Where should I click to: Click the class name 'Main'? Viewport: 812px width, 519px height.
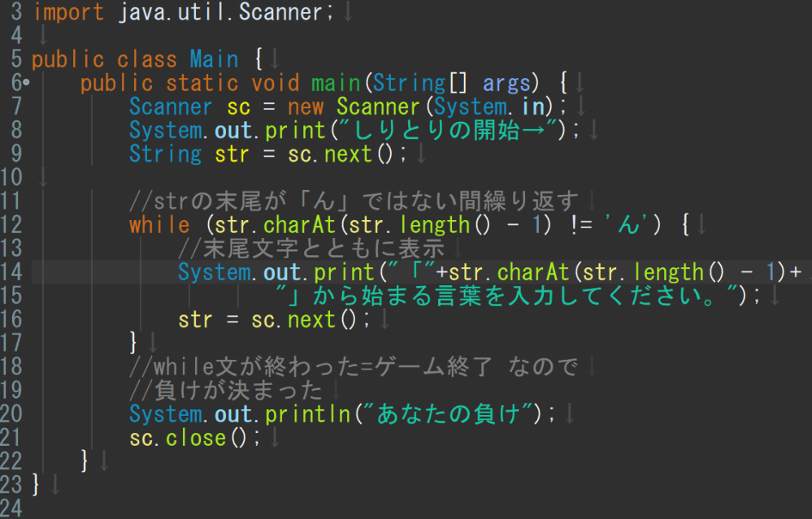pos(214,59)
